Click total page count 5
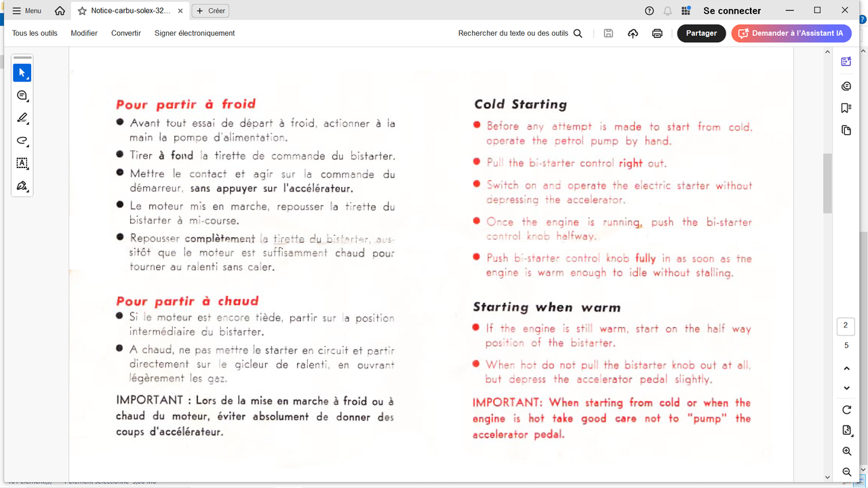Screen dimensions: 868x488 [x=846, y=346]
